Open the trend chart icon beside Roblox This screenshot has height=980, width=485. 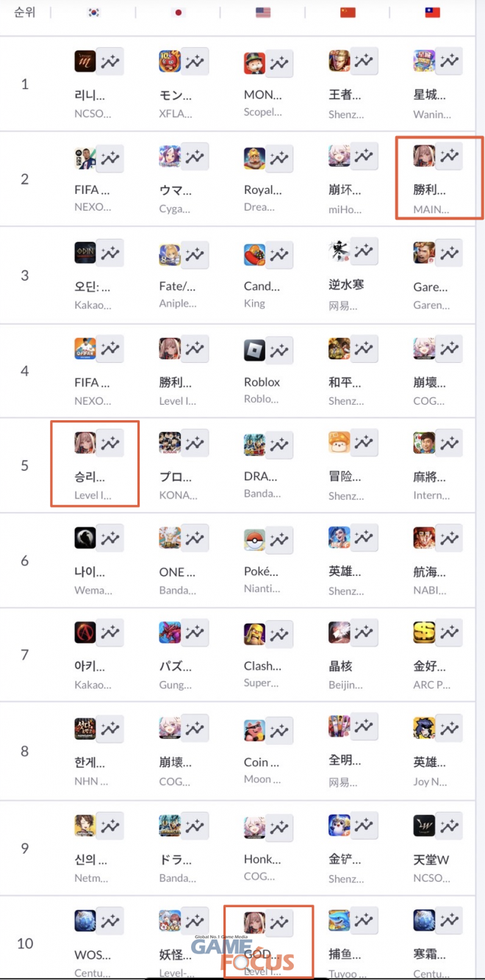(x=279, y=350)
